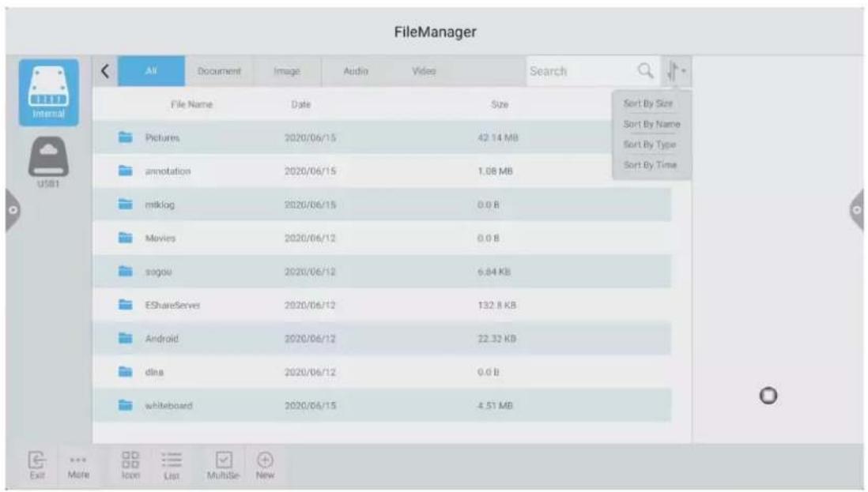Expand the left edge side handle
Viewport: 868px width, 492px height.
(x=13, y=210)
